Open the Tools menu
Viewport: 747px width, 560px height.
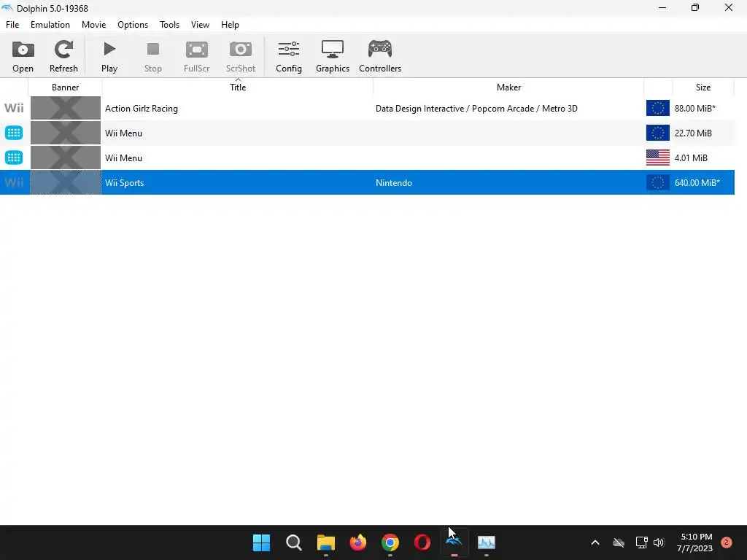click(169, 25)
